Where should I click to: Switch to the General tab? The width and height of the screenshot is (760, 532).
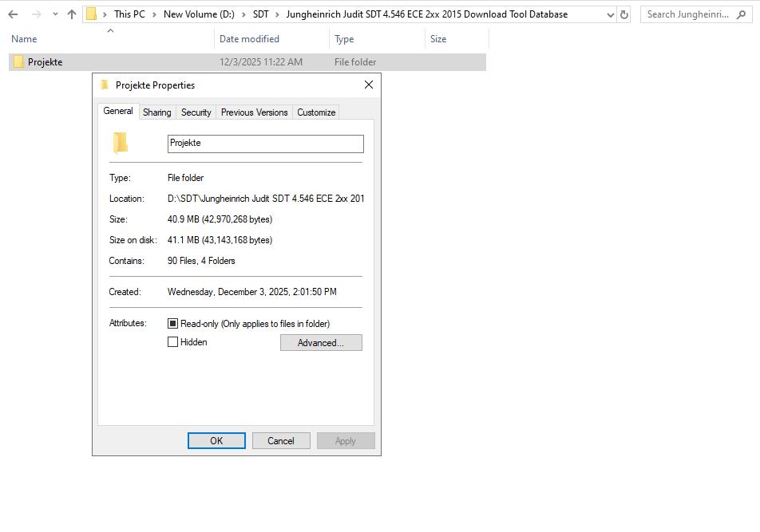click(118, 111)
